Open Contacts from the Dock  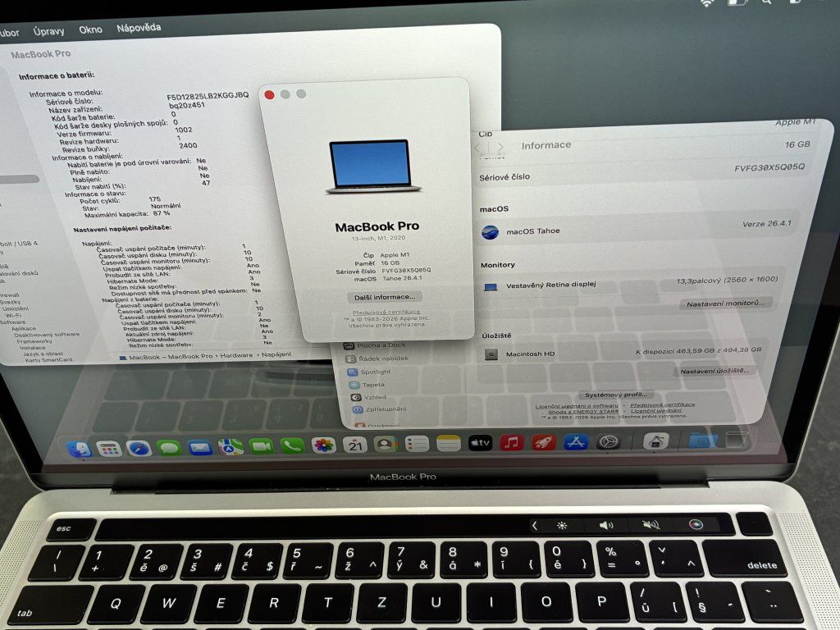point(386,444)
